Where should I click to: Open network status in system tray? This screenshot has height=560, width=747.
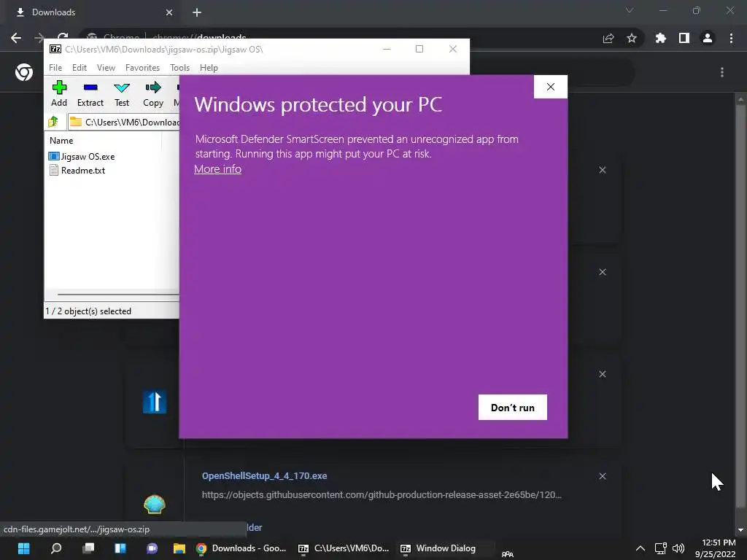click(x=660, y=548)
